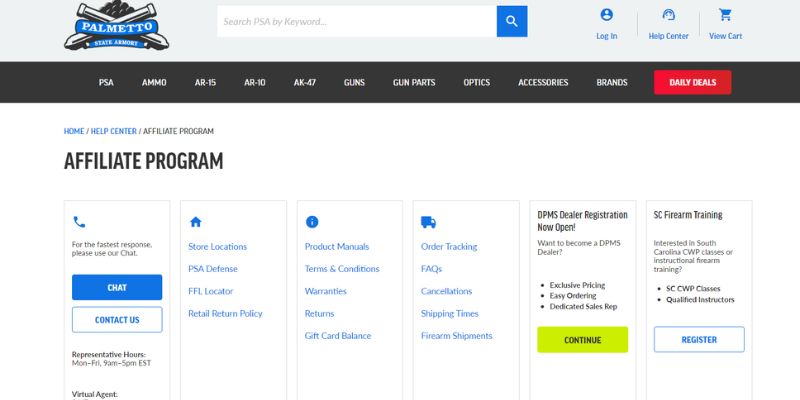Image resolution: width=800 pixels, height=400 pixels.
Task: Open the Returns link
Action: click(319, 314)
